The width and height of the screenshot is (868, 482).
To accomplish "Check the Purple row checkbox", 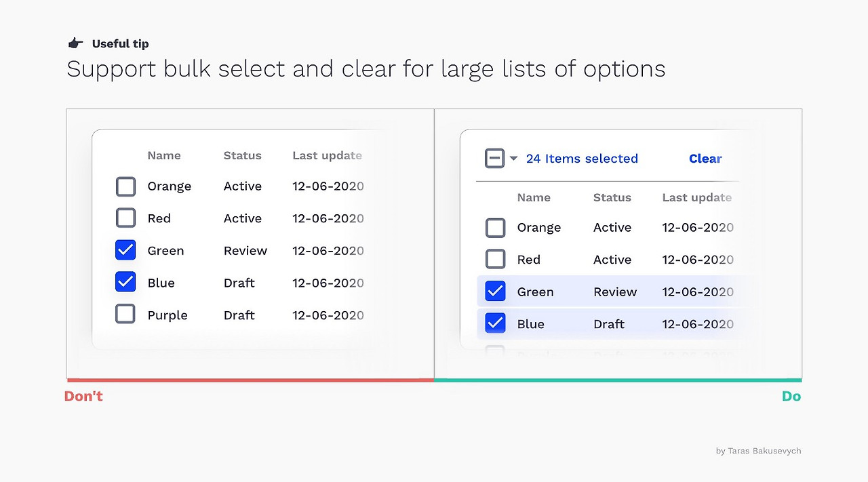I will coord(125,313).
